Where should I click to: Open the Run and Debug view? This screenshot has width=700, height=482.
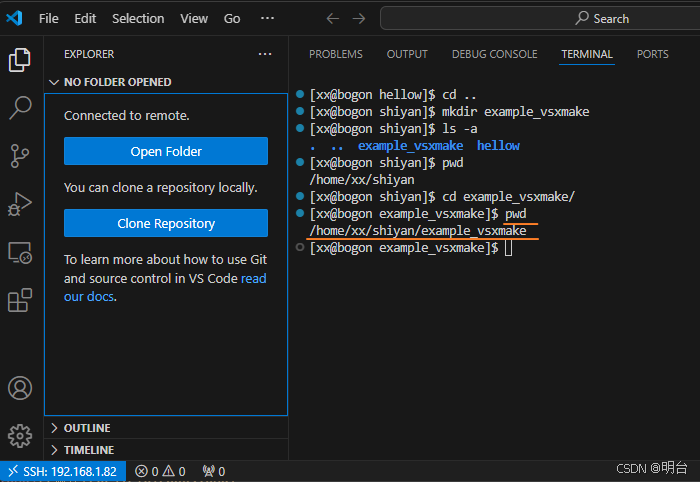pyautogui.click(x=20, y=204)
